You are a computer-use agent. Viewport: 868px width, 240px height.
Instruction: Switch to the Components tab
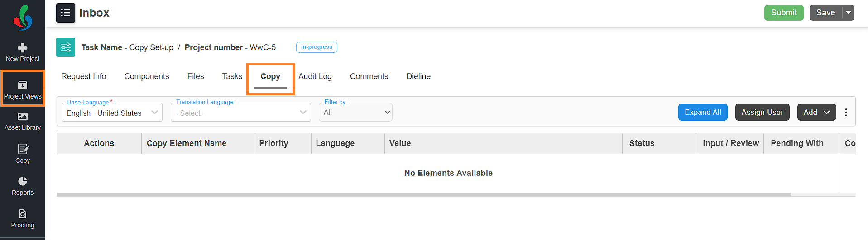tap(147, 76)
